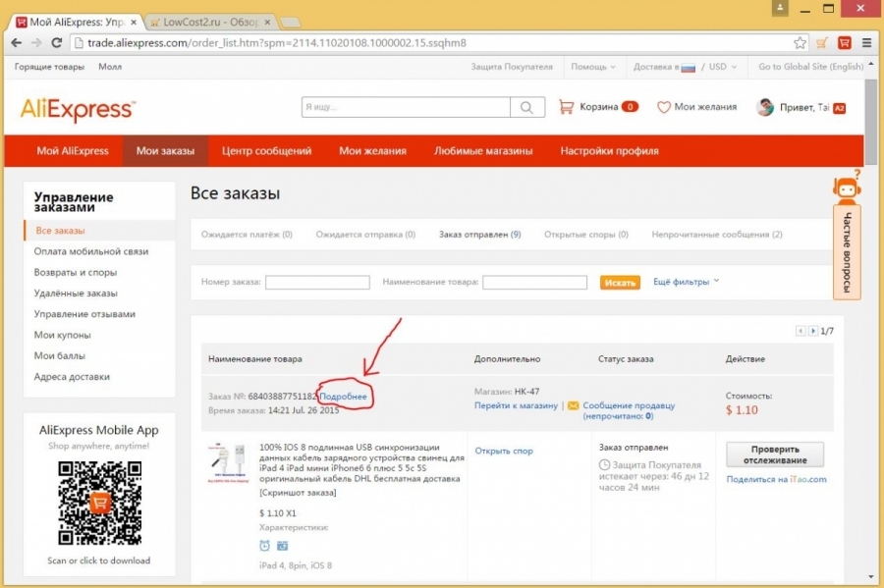Click the seller message envelope icon

tap(573, 405)
